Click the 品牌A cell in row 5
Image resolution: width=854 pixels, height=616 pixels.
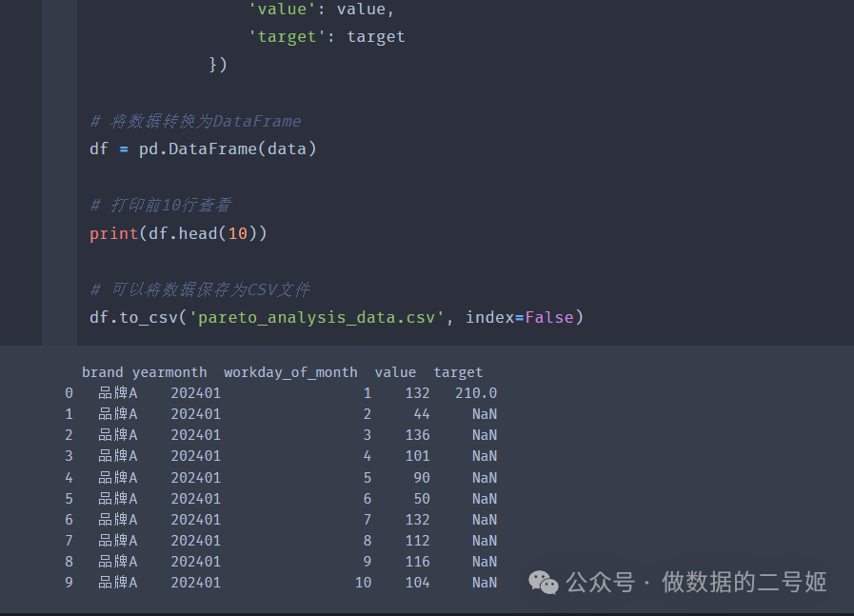118,499
